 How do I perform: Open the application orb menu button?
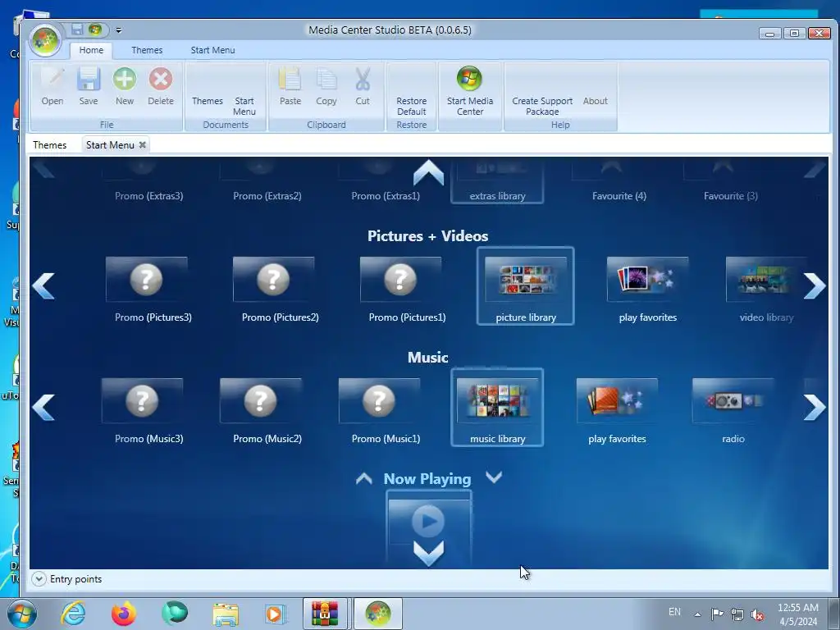(45, 40)
